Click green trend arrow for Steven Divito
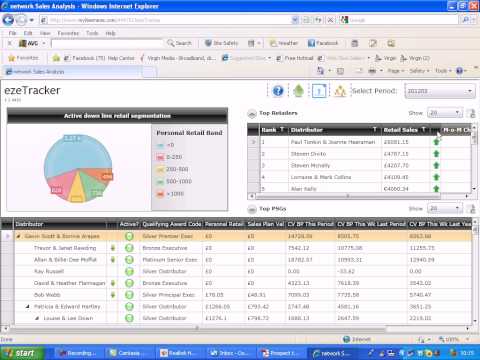Viewport: 480px width, 360px height. coord(436,154)
